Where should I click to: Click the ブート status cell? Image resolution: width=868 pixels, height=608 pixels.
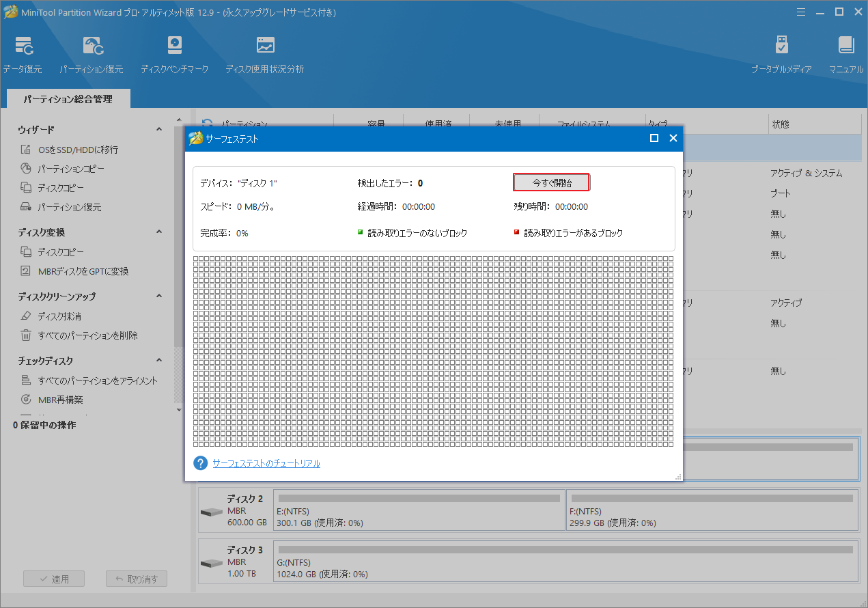click(x=780, y=194)
